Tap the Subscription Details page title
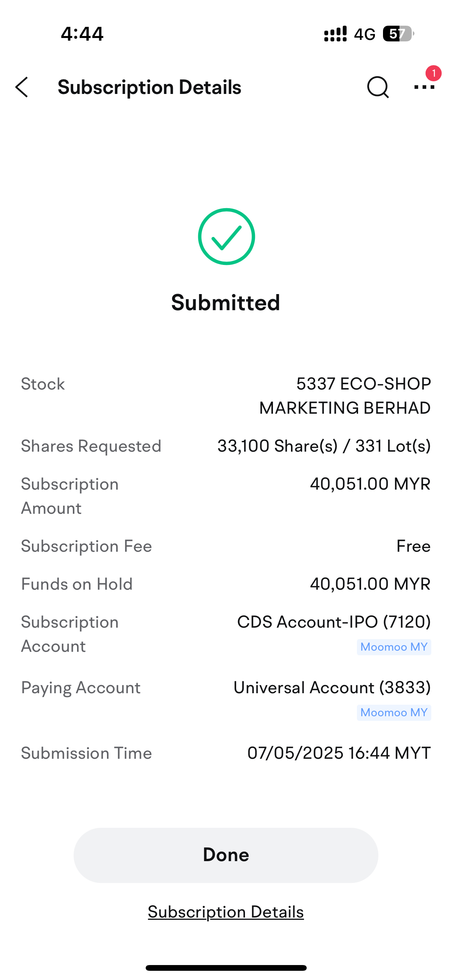The height and width of the screenshot is (980, 452). point(150,87)
